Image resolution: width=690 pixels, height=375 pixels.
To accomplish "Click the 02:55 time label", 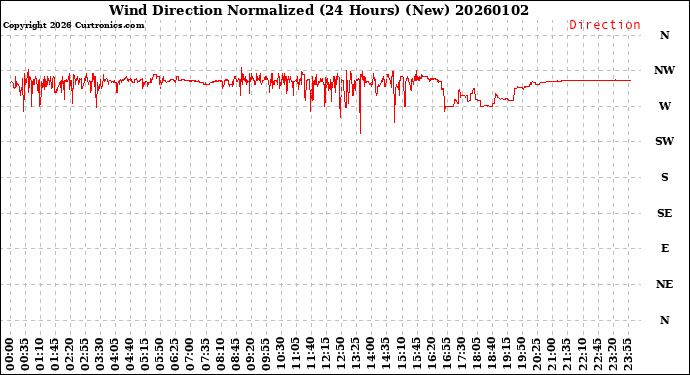I will pyautogui.click(x=85, y=354).
